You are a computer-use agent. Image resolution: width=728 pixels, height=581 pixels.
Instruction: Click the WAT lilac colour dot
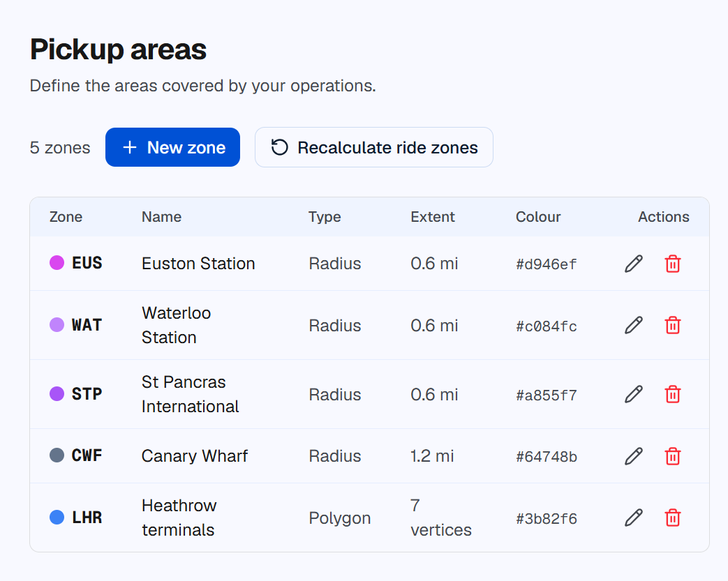point(57,325)
